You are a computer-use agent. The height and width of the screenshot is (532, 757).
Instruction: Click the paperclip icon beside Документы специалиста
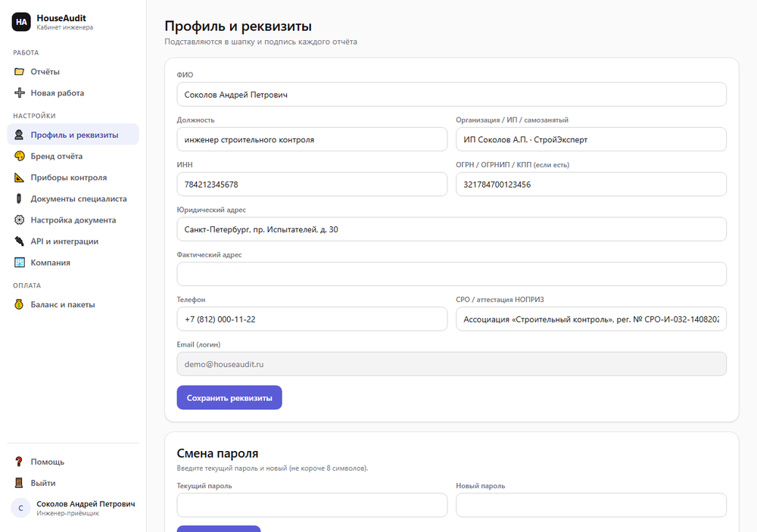coord(20,198)
